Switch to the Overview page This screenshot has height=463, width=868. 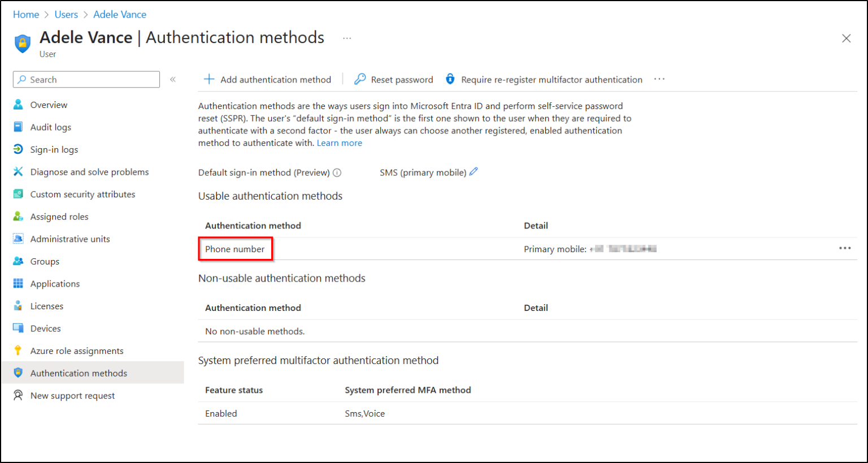[x=49, y=104]
